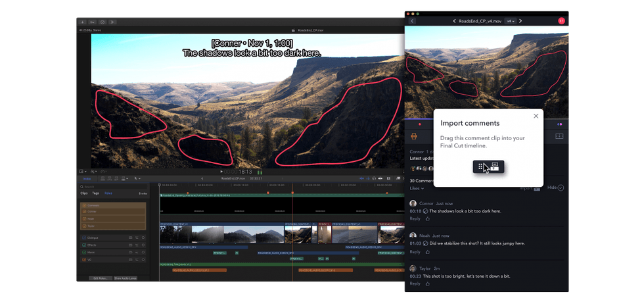Open the transform tools dropdown below the viewer
Image resolution: width=644 pixels, height=302 pixels.
click(x=93, y=172)
